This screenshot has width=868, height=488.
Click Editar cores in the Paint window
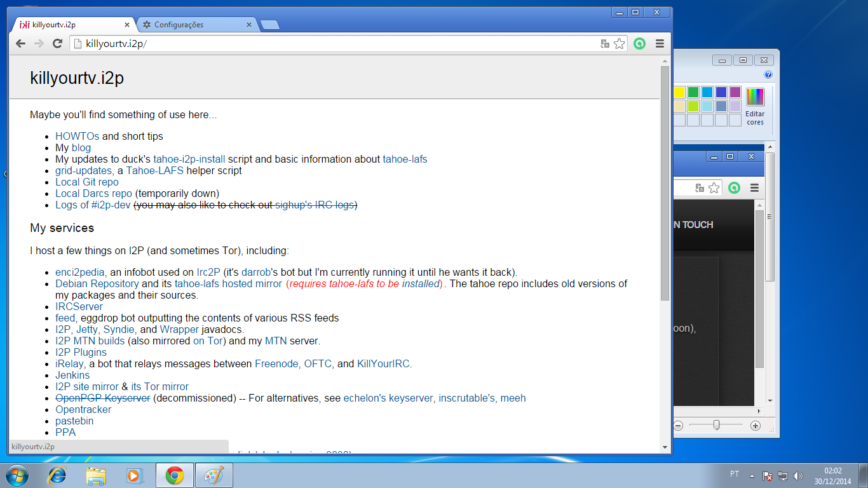755,106
